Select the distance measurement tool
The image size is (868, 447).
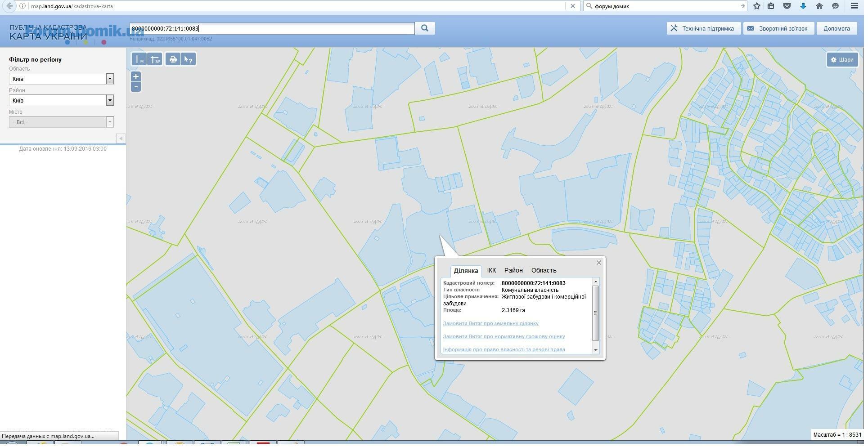point(139,59)
